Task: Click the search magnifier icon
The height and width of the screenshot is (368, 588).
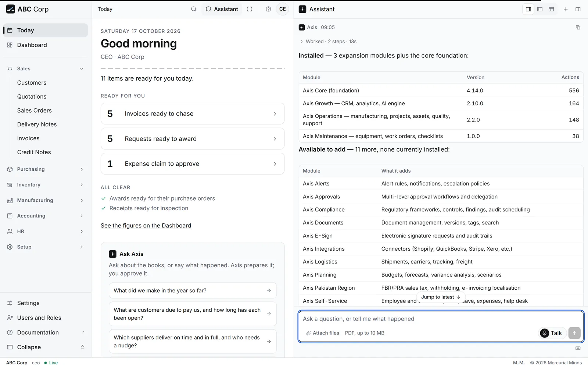Action: [x=194, y=9]
